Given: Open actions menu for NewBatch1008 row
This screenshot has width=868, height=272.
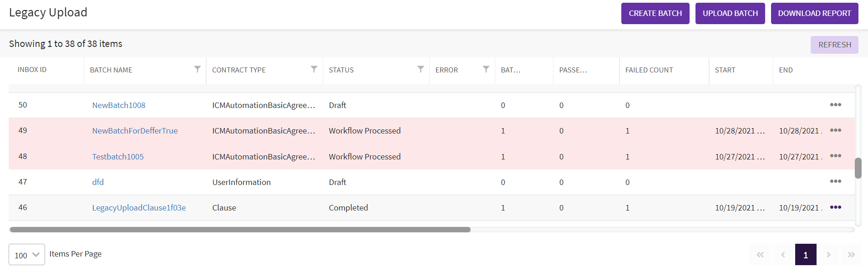Looking at the screenshot, I should pyautogui.click(x=835, y=105).
